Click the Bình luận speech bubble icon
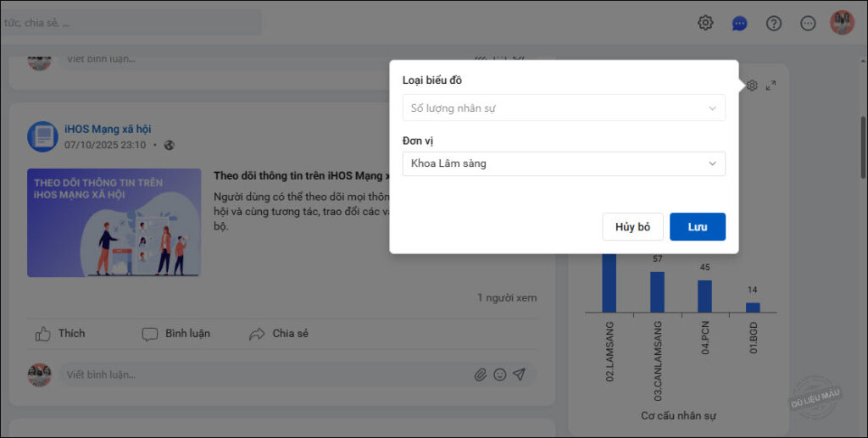Screen dimensions: 868x438 point(149,334)
